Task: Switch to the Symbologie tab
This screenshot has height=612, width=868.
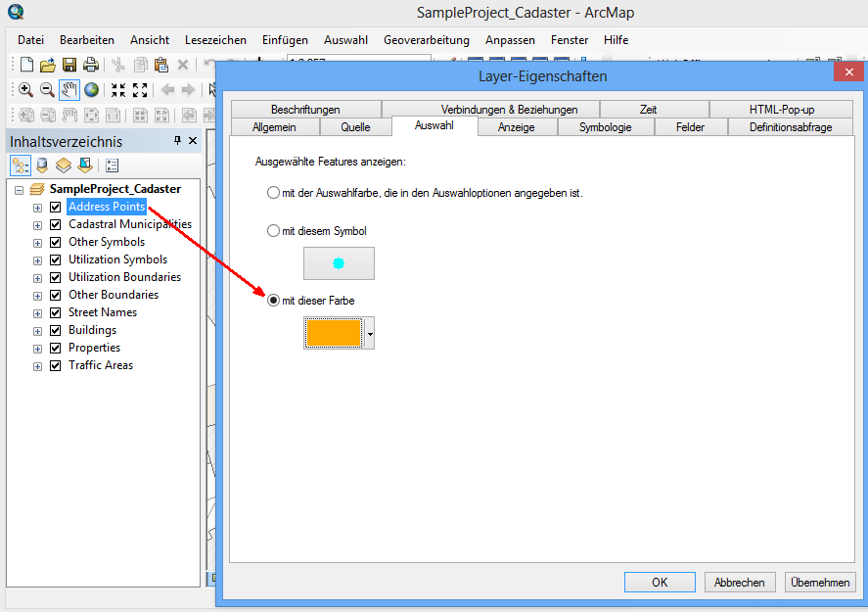Action: (x=605, y=126)
